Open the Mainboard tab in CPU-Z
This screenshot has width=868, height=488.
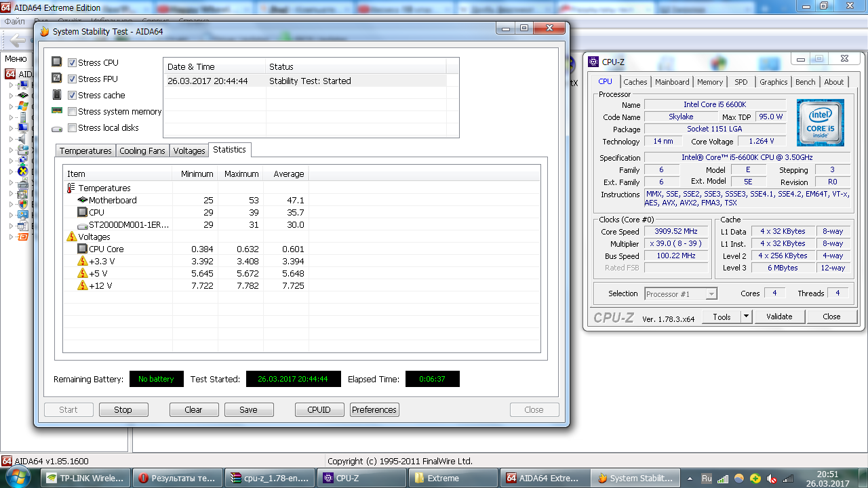[x=671, y=82]
